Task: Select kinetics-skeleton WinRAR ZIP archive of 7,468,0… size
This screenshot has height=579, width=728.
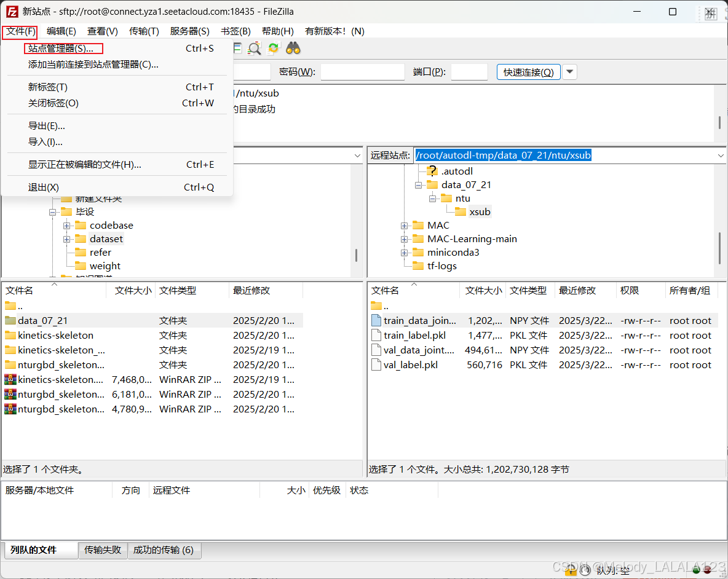Action: [152, 379]
